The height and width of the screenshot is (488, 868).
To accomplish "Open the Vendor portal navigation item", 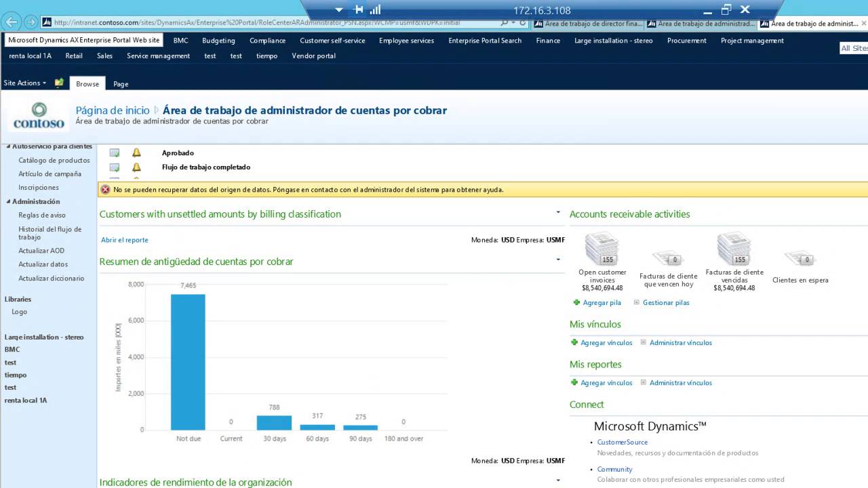I will pyautogui.click(x=313, y=56).
